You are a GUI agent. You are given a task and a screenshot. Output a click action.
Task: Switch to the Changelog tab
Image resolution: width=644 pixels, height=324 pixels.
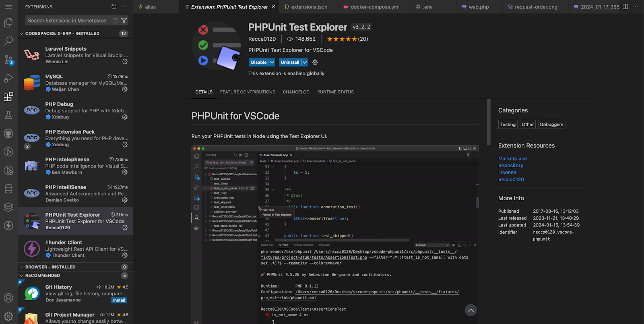coord(296,92)
